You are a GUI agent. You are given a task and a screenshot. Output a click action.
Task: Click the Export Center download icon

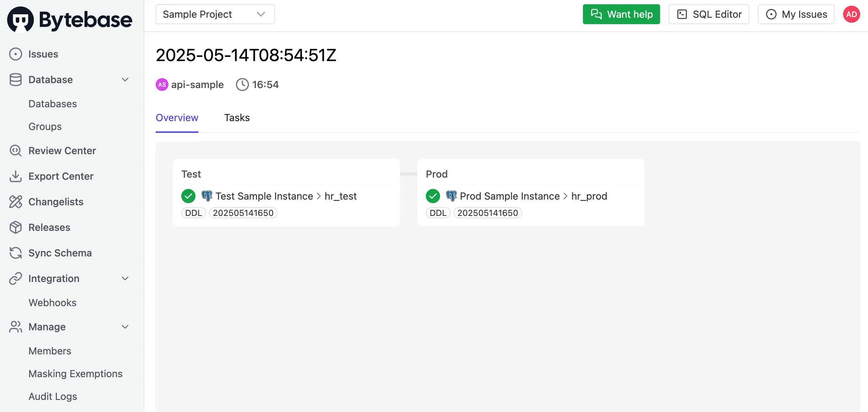pyautogui.click(x=16, y=176)
